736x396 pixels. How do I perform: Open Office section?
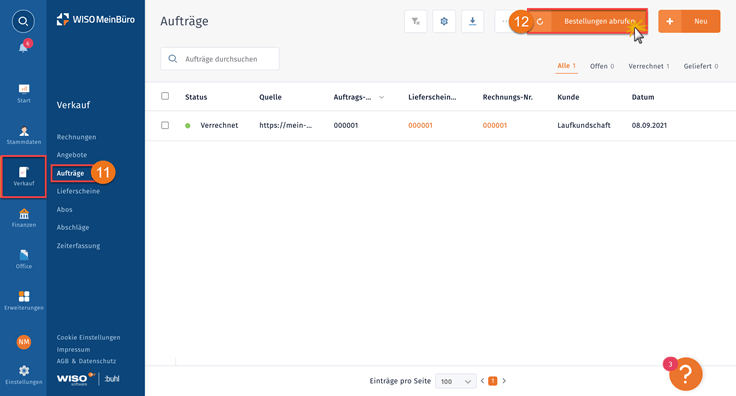23,259
